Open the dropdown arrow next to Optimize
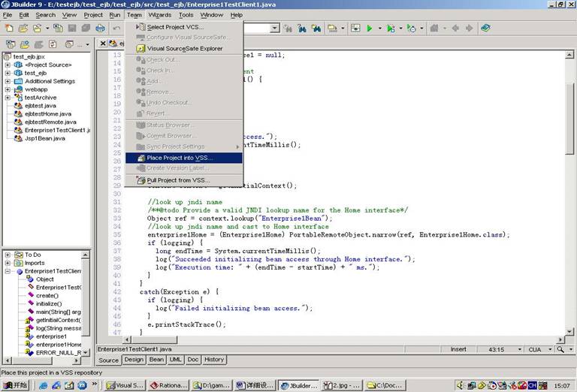 (421, 28)
